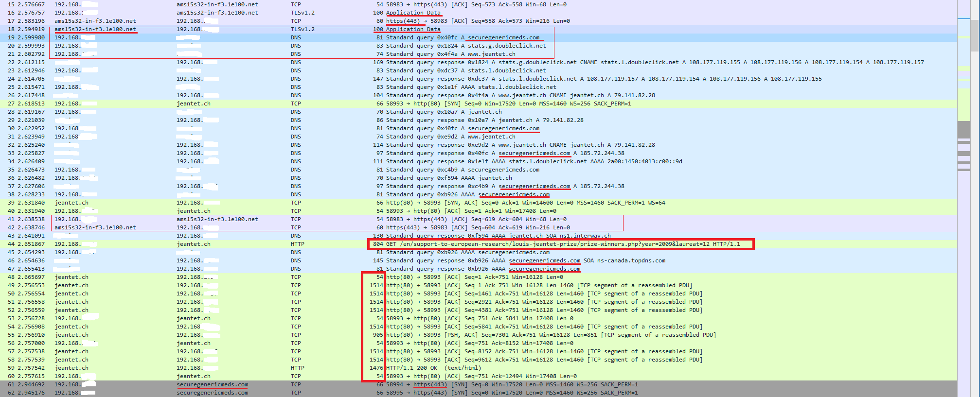Select packet 24 DNS response 0xdc37

479,79
